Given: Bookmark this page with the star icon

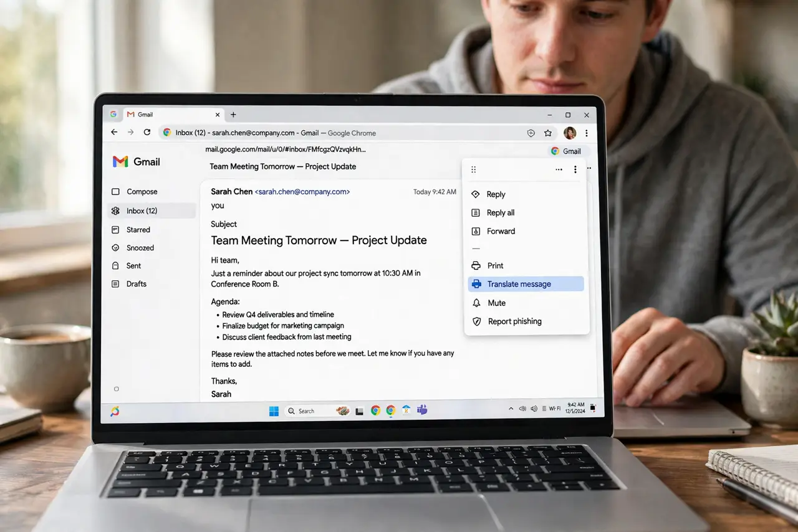Looking at the screenshot, I should point(548,133).
